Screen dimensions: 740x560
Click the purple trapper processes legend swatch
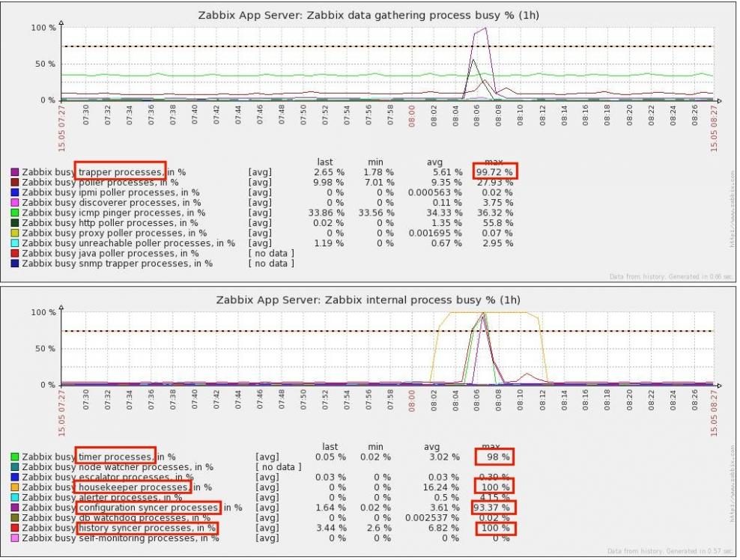point(15,172)
